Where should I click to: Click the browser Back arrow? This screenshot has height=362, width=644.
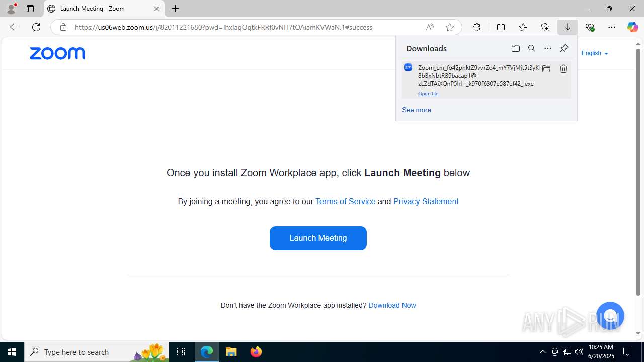coord(14,27)
